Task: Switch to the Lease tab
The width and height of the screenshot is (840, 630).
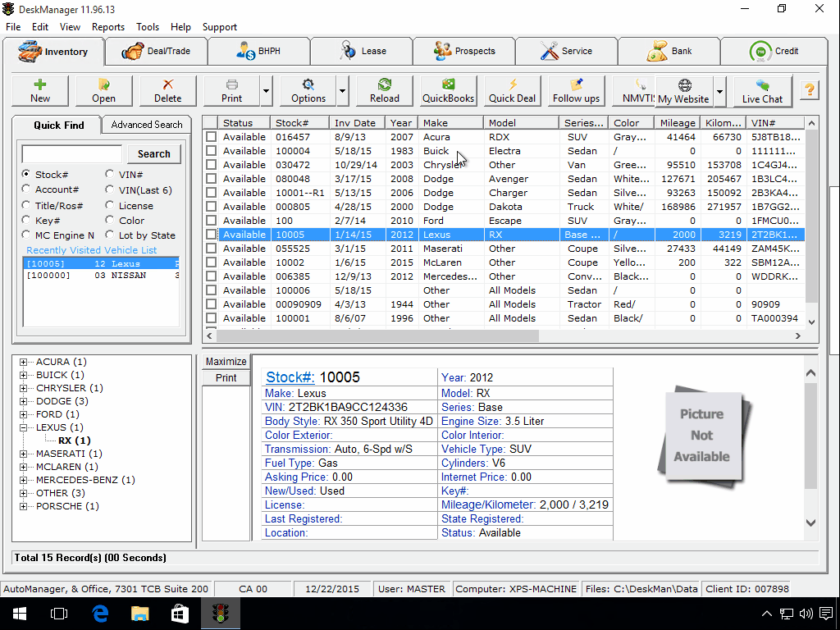Action: [x=362, y=51]
